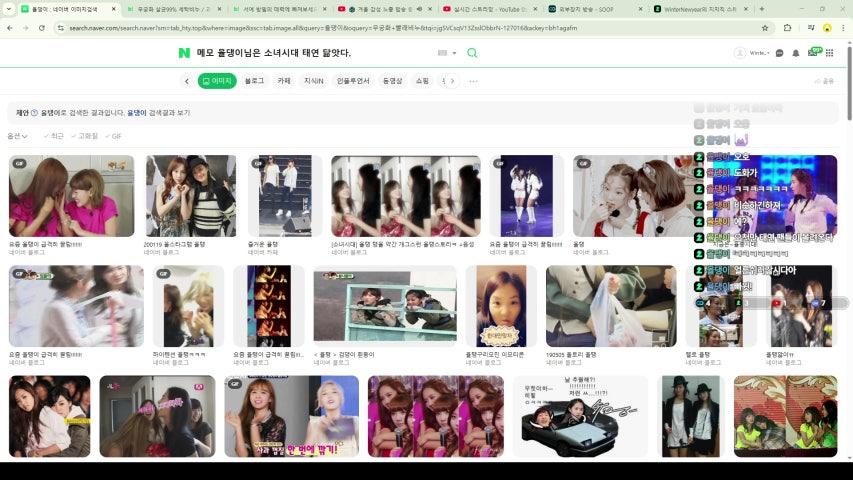Click the 제안 help question icon

pyautogui.click(x=34, y=113)
